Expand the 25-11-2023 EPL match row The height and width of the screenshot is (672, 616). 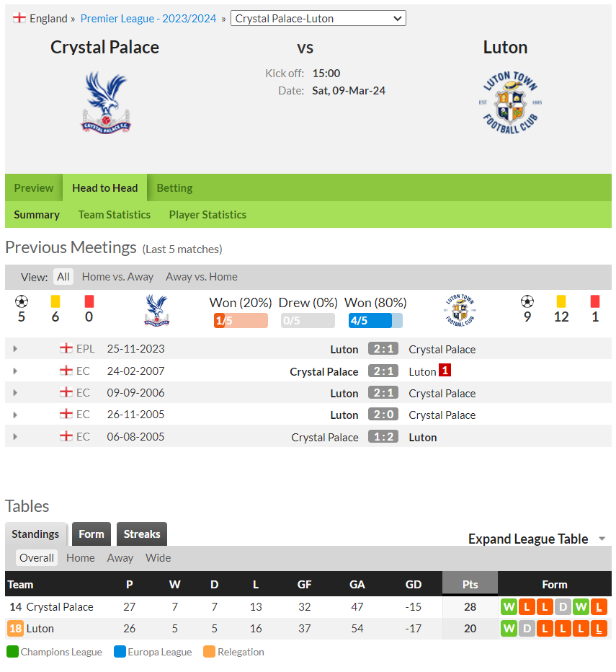tap(15, 349)
